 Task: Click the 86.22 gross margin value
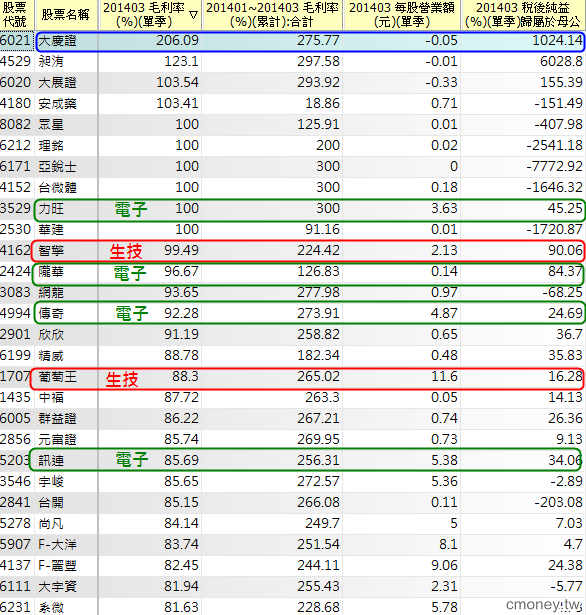tap(181, 418)
